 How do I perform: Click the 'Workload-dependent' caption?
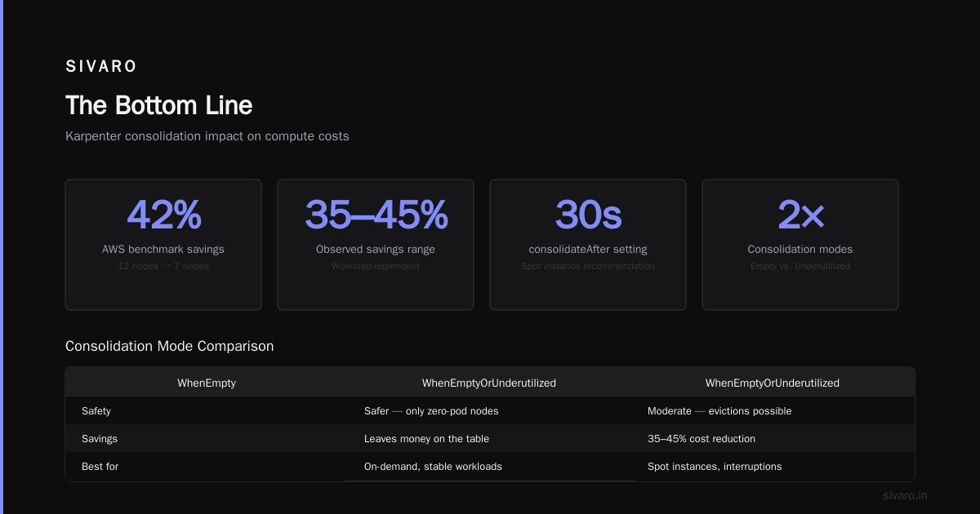tap(376, 266)
